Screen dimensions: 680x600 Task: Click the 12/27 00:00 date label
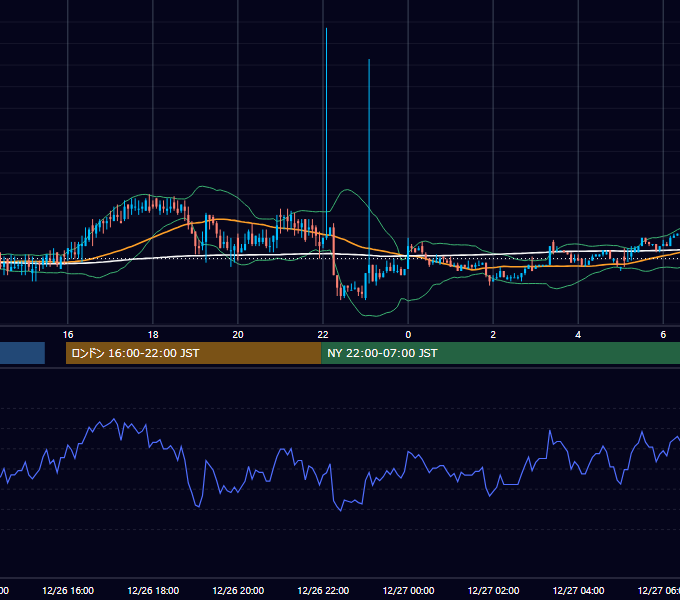[408, 590]
